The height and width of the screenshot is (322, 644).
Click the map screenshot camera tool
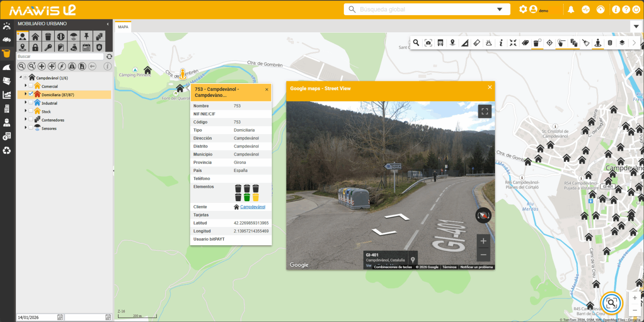pyautogui.click(x=428, y=43)
